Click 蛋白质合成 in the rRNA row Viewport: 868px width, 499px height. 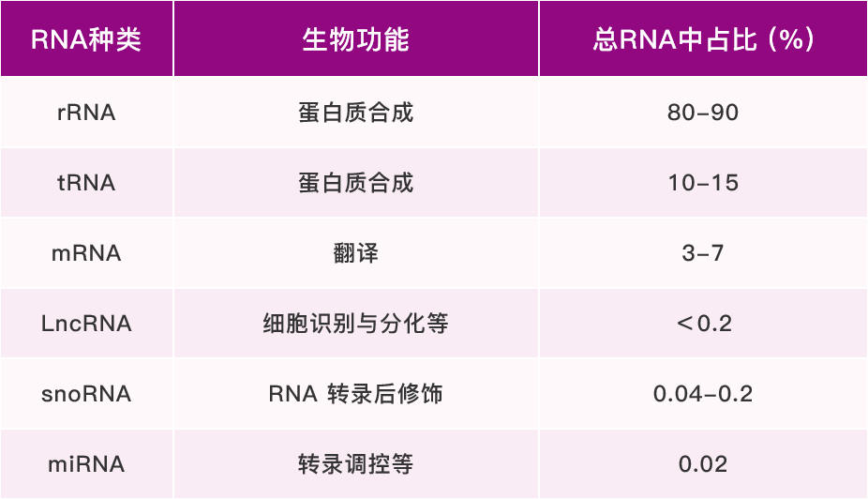(x=355, y=113)
